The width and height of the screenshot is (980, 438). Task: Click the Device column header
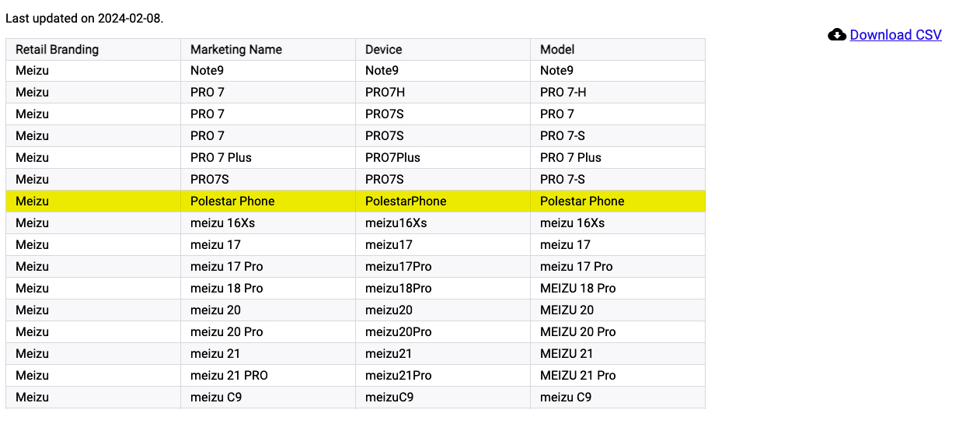point(384,50)
